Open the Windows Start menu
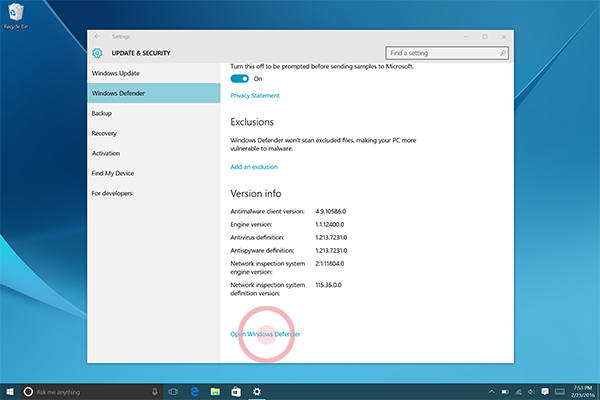This screenshot has width=600, height=400. (10, 392)
